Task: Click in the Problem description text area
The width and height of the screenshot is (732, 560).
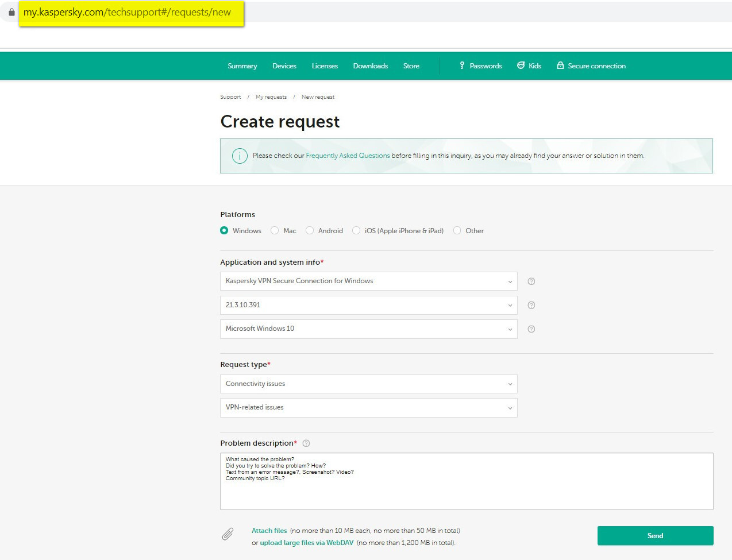Action: (x=467, y=481)
